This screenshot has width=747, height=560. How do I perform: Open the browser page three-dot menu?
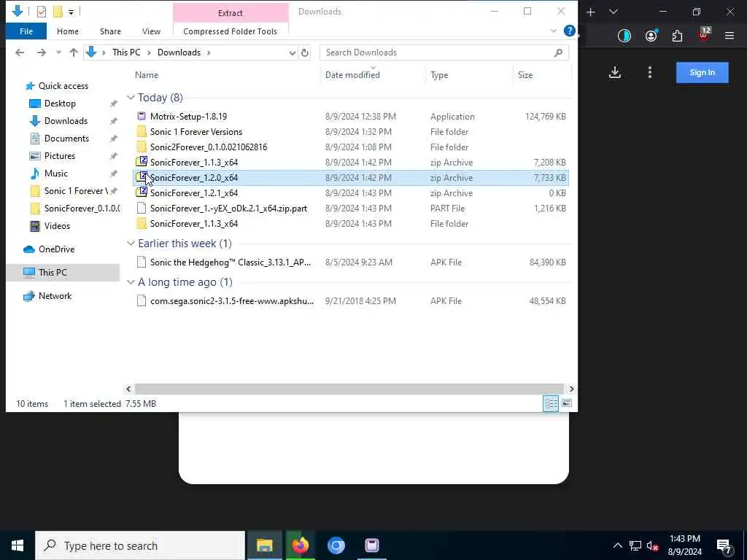[x=650, y=72]
